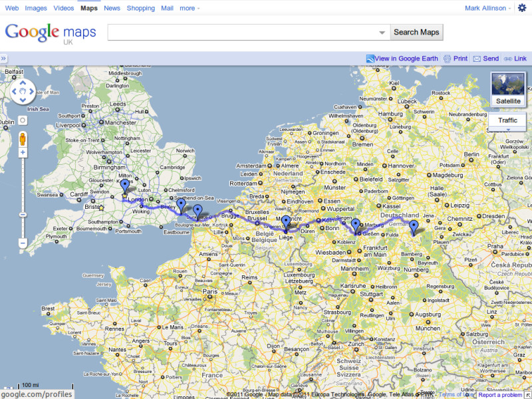Get the map Link
Viewport: 532px width, 399px height.
click(x=520, y=59)
